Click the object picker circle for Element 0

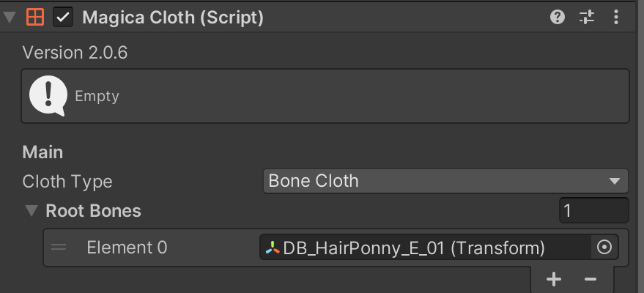point(604,248)
